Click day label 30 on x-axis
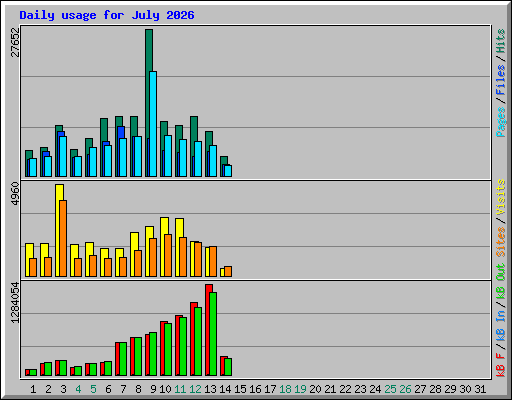This screenshot has width=512, height=400. [x=465, y=389]
